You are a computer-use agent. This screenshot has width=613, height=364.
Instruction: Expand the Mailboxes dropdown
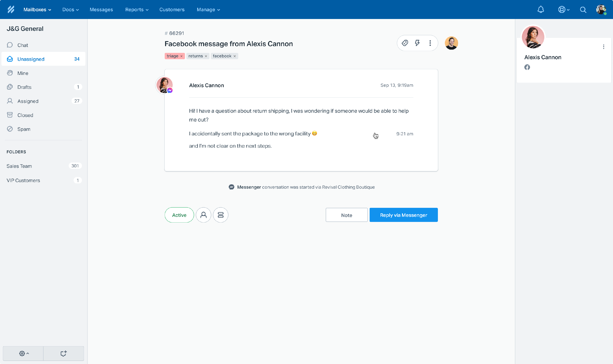pyautogui.click(x=37, y=10)
